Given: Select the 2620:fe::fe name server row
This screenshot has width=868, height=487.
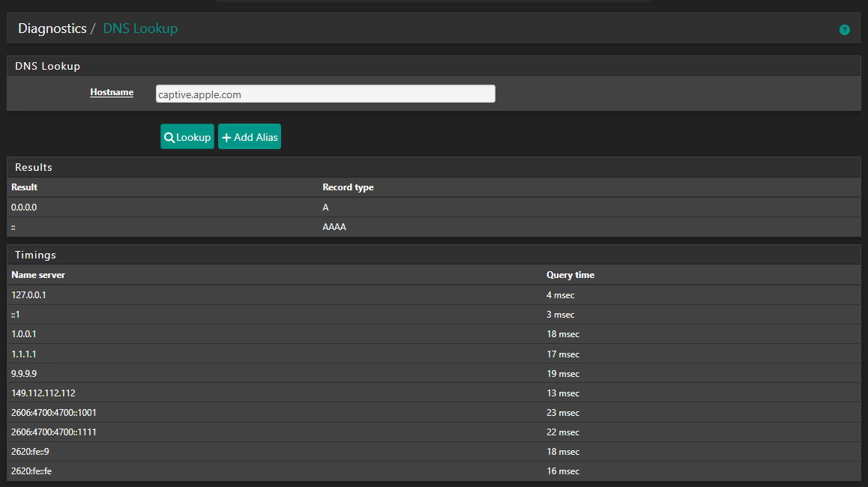Looking at the screenshot, I should click(x=31, y=471).
